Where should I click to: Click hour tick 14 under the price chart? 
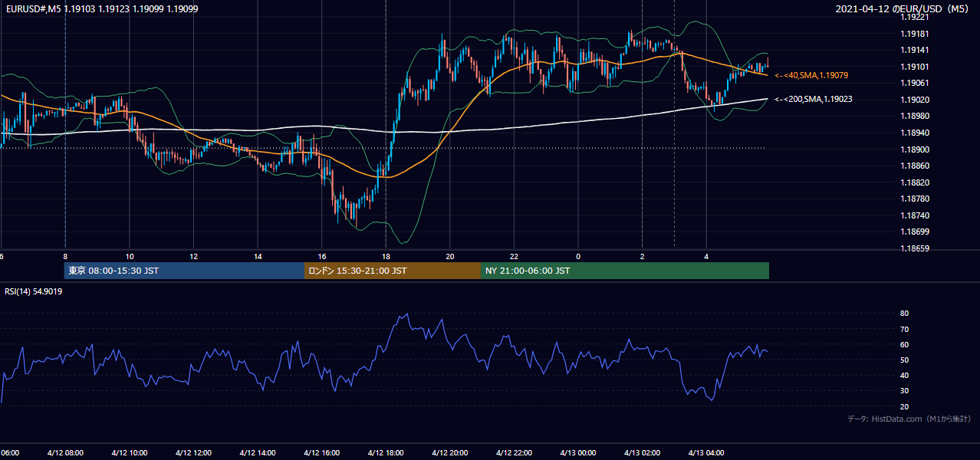click(258, 256)
